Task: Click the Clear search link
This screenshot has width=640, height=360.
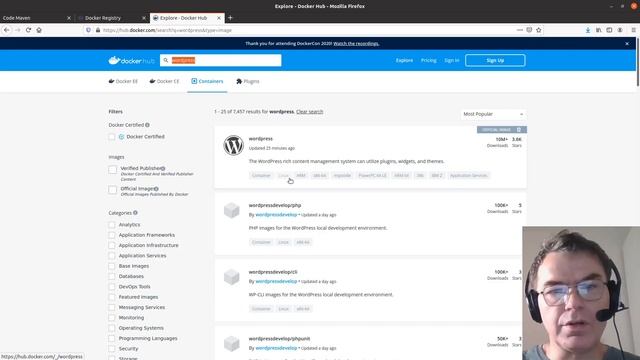Action: 309,111
